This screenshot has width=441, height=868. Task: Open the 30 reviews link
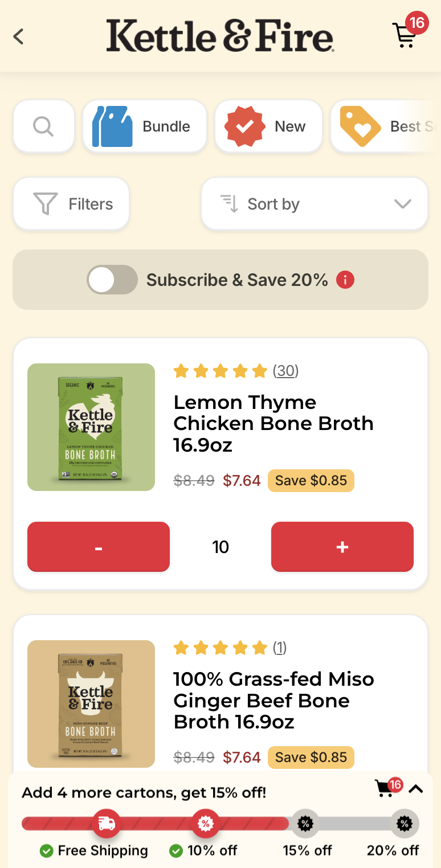[x=286, y=371]
